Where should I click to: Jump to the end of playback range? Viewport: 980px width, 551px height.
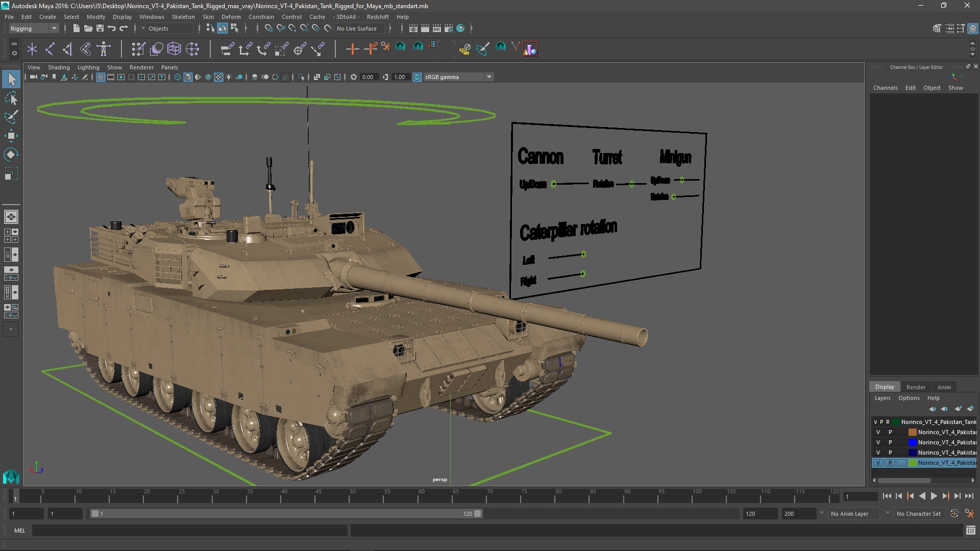coord(969,496)
